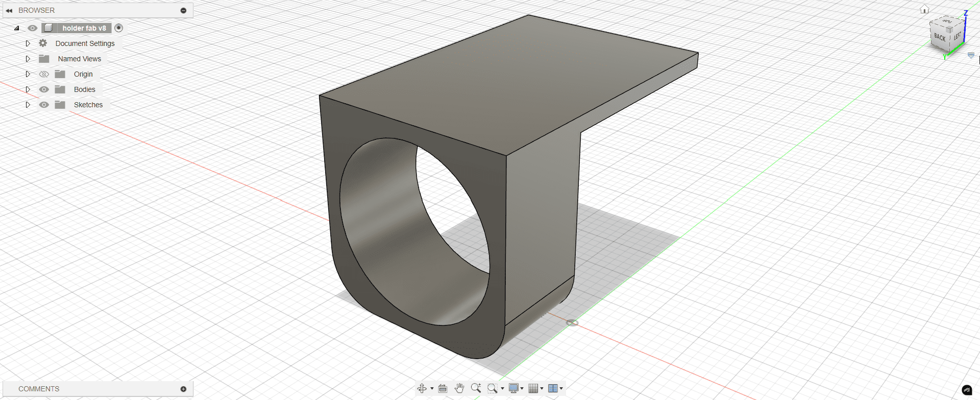Open the Display Settings monitor icon
This screenshot has width=980, height=400.
(x=513, y=388)
